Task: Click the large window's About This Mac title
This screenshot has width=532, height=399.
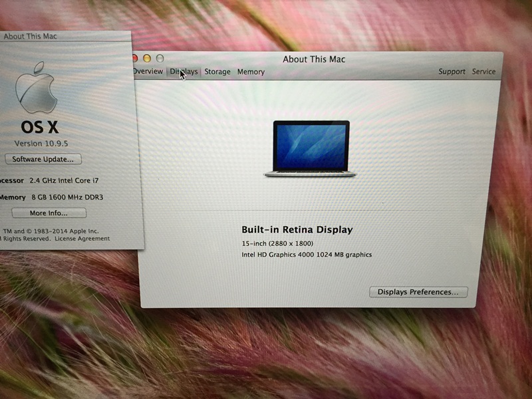Action: point(314,59)
